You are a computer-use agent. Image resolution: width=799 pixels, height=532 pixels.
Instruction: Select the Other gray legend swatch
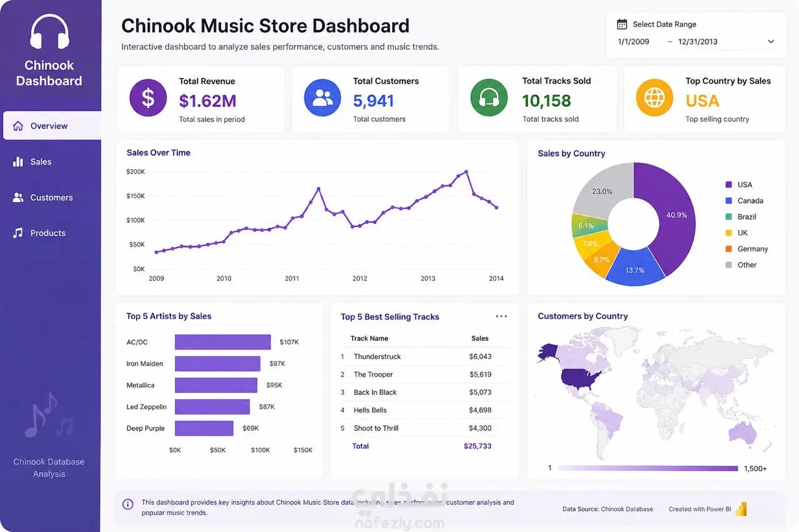[728, 264]
